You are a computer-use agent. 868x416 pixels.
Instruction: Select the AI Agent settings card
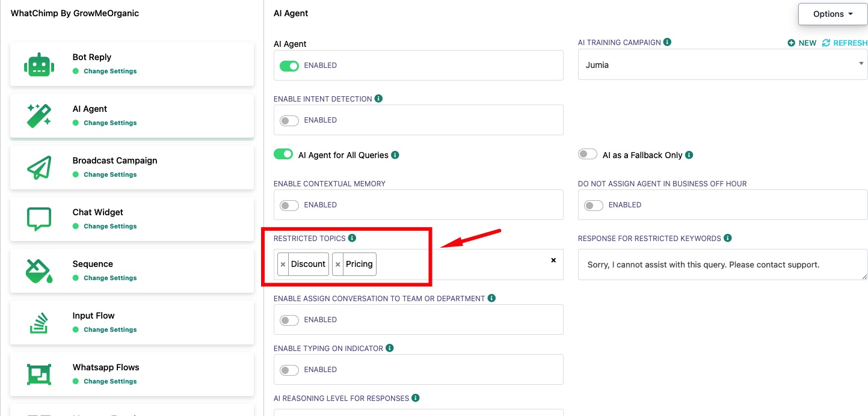[x=132, y=116]
